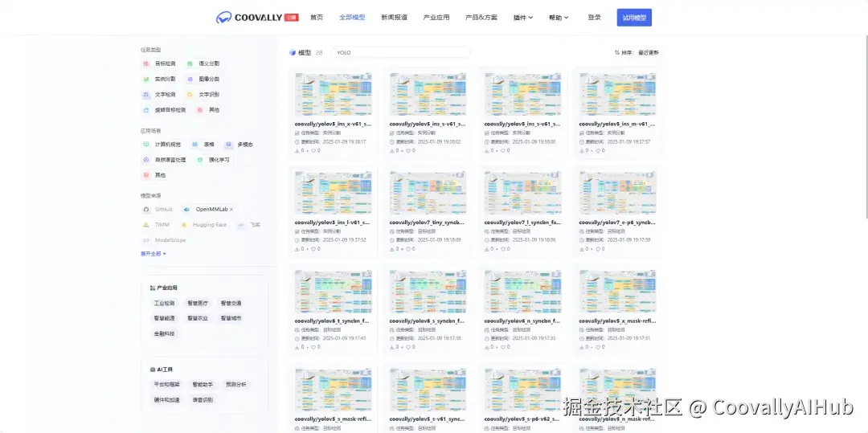This screenshot has height=433, width=868.
Task: Toggle the 实例分割 task filter
Action: point(158,79)
